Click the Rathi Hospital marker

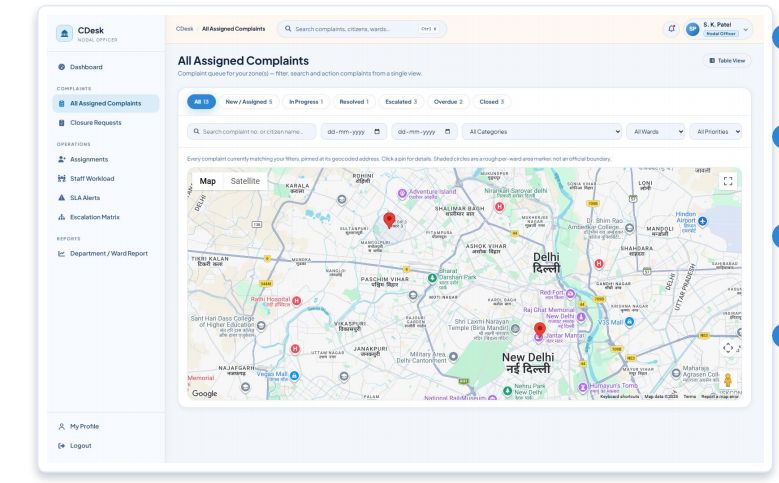tap(297, 301)
